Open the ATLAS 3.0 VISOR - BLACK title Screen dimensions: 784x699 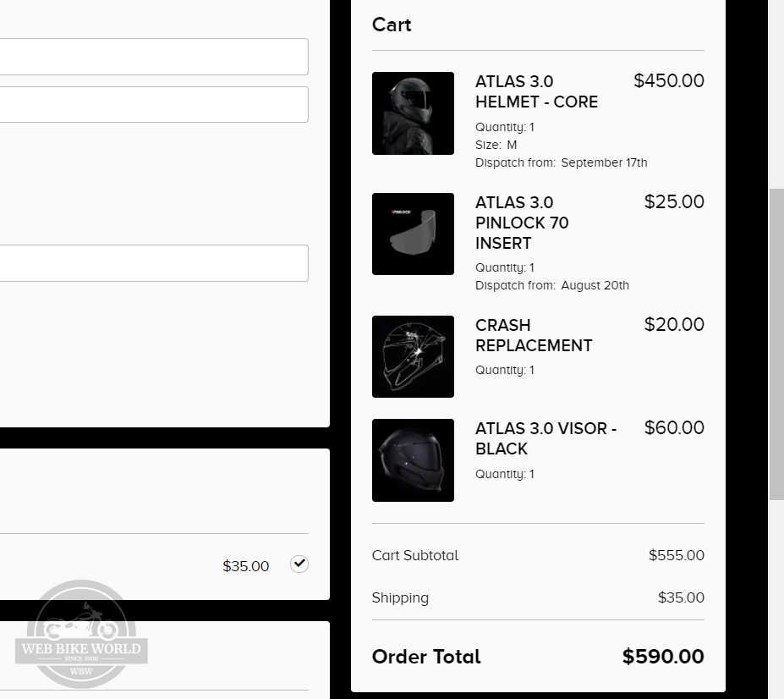(x=546, y=438)
